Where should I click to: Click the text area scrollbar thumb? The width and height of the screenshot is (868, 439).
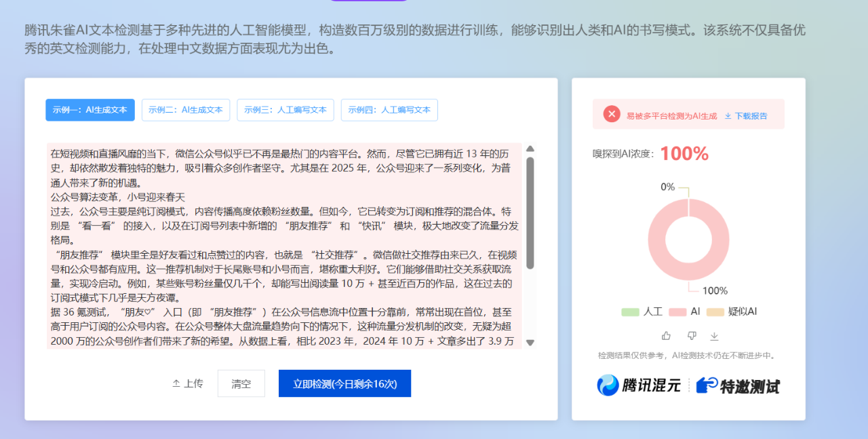click(x=530, y=213)
